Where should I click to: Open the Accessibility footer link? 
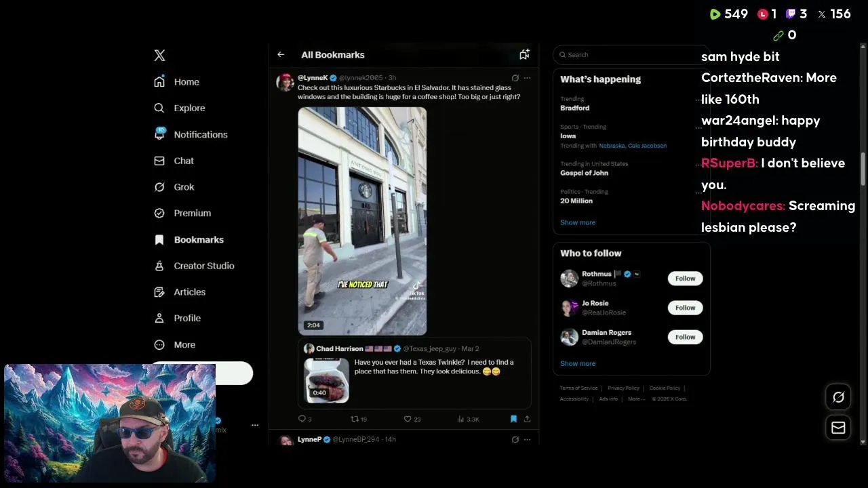[574, 399]
